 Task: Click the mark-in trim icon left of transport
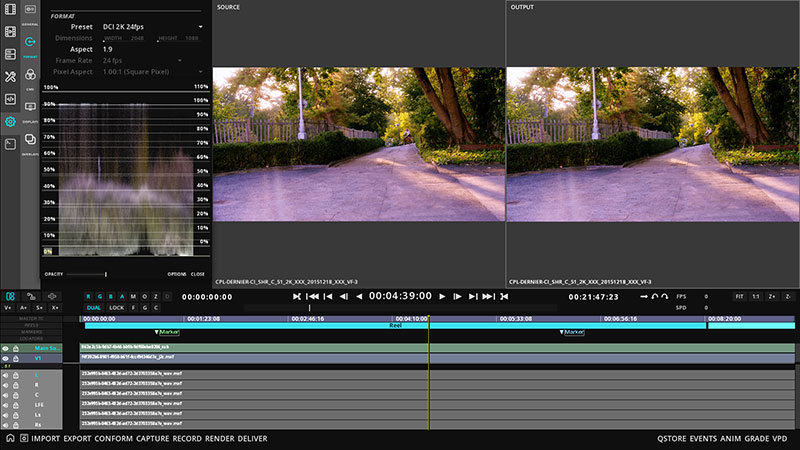click(x=297, y=296)
